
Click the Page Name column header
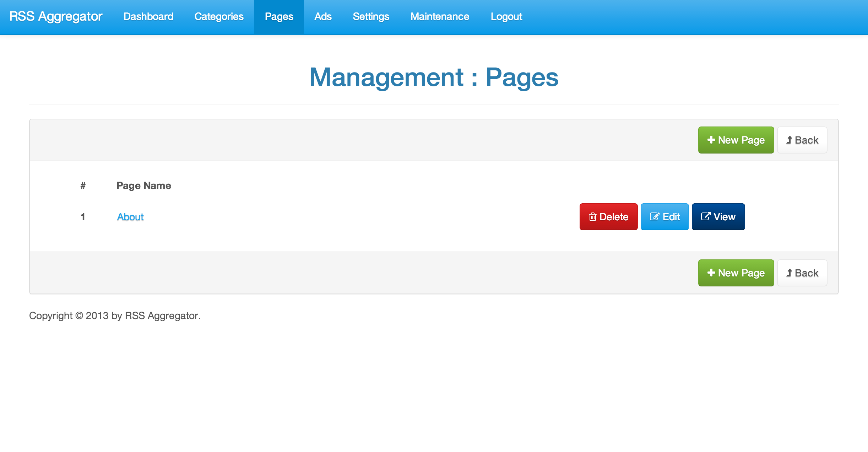click(x=144, y=185)
